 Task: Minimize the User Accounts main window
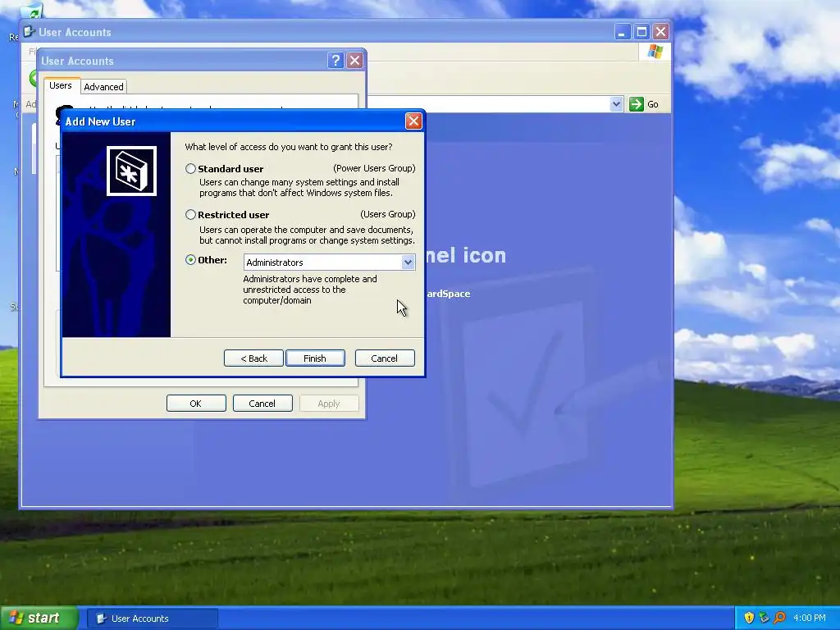(622, 32)
